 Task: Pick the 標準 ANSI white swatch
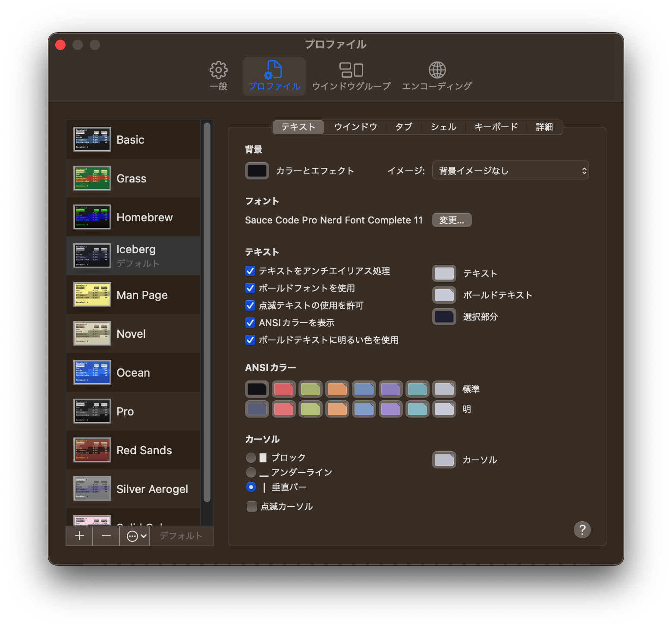click(444, 389)
